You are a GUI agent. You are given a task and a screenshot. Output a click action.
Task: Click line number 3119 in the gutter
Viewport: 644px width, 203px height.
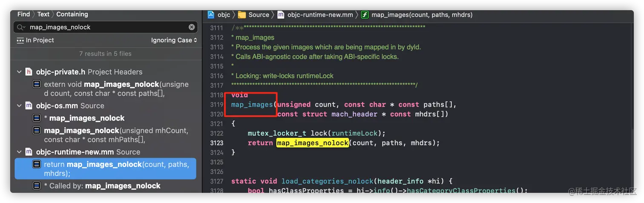coord(217,105)
